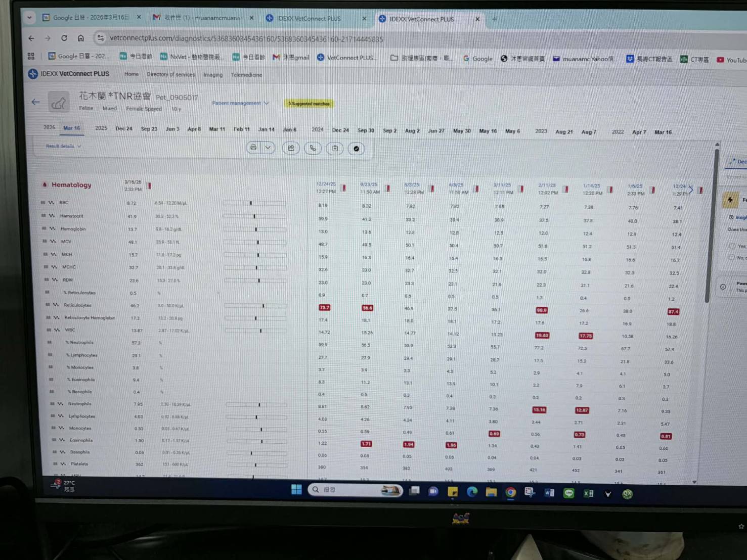Open the print options dropdown arrow
Viewport: 747px width, 560px height.
point(268,148)
